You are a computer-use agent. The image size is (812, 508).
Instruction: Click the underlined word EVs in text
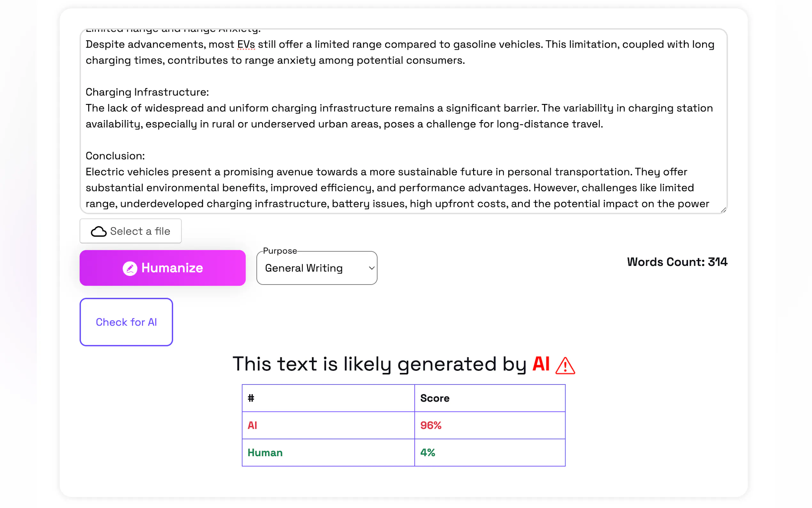click(x=246, y=44)
